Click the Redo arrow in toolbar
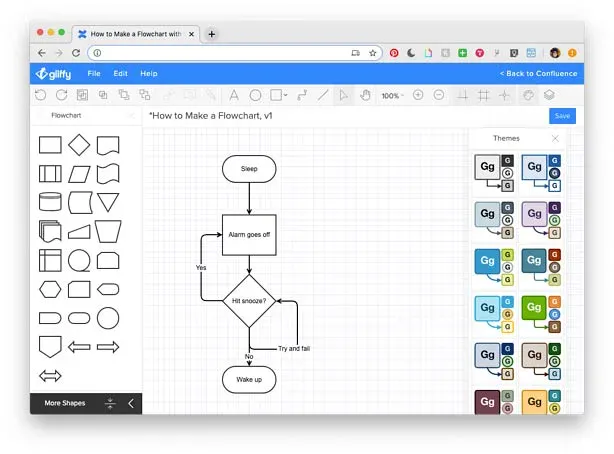Screen dimensions: 614x454 pyautogui.click(x=61, y=95)
